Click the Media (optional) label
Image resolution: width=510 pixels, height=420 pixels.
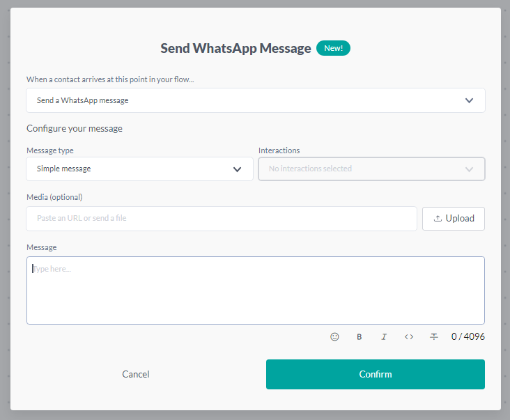click(54, 197)
